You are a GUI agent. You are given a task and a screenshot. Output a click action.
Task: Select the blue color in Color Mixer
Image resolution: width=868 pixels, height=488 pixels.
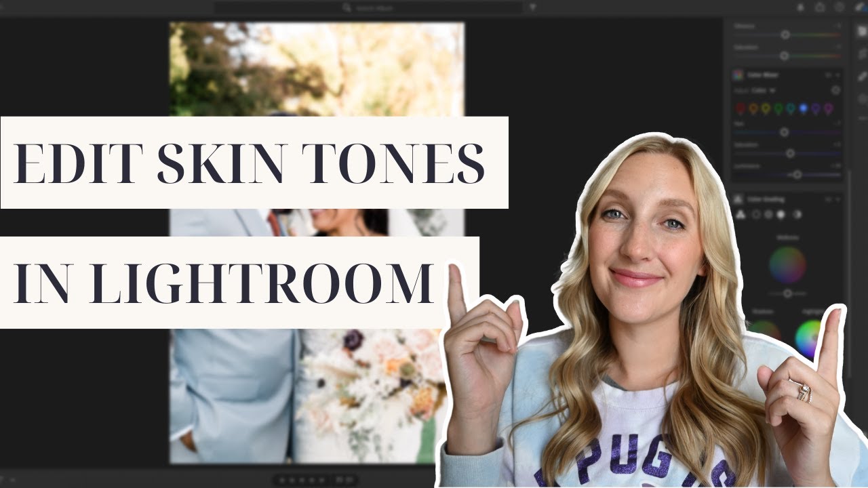[804, 108]
